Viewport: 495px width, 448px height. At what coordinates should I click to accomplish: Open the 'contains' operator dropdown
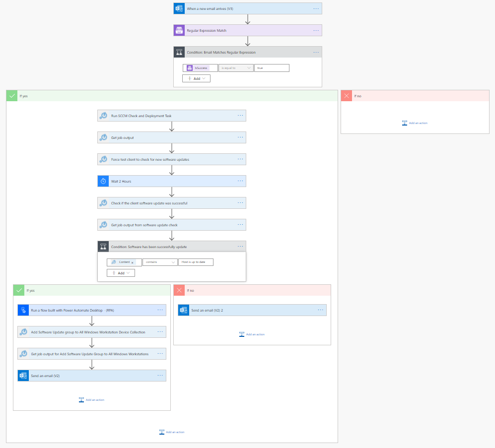[x=160, y=262]
